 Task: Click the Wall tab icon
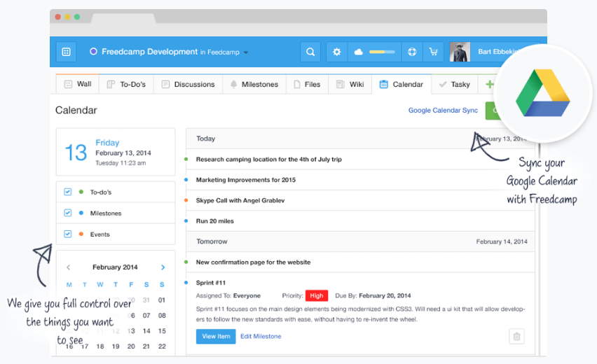coord(68,84)
